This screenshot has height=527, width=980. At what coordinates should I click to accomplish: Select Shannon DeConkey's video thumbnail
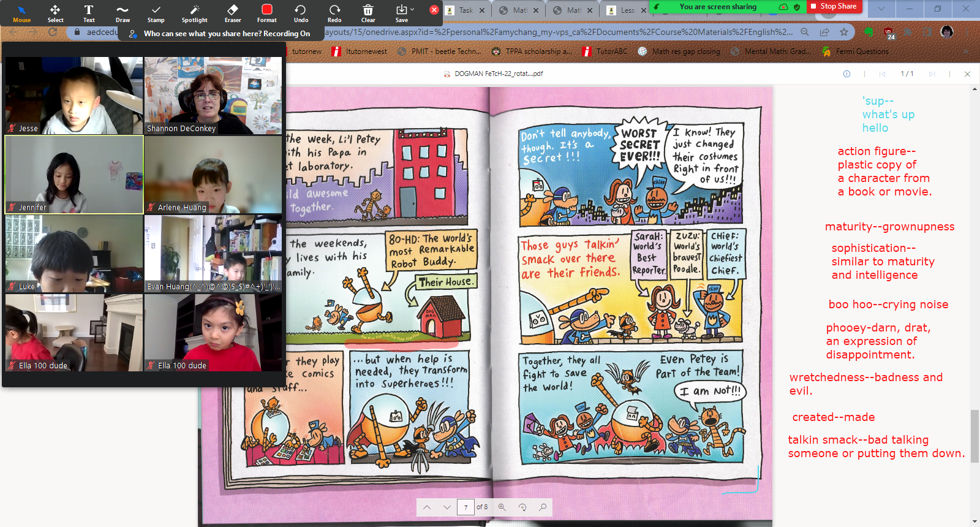(213, 96)
